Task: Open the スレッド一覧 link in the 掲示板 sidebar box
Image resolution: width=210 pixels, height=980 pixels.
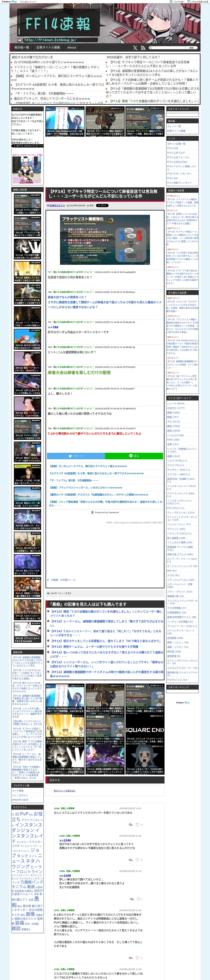Action: pos(174,126)
